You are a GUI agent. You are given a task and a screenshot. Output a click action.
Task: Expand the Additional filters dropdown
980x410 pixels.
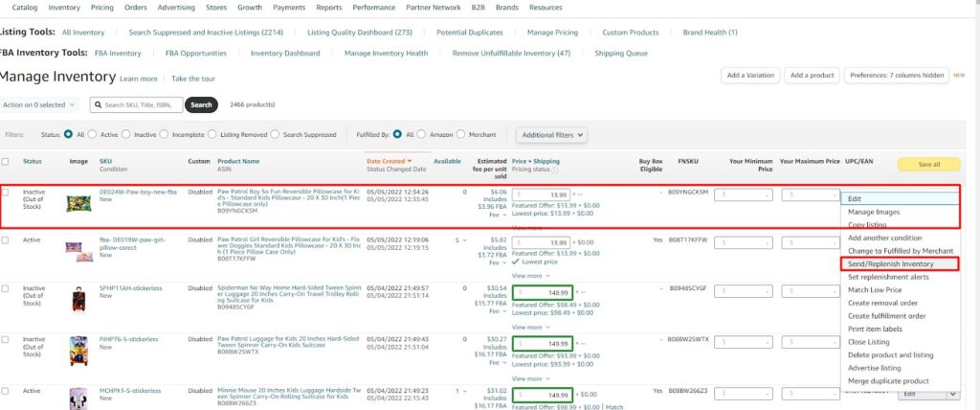click(551, 135)
